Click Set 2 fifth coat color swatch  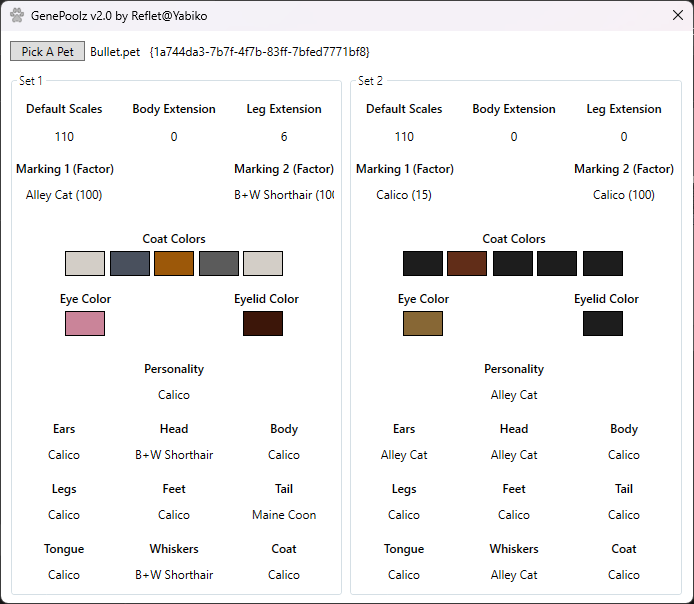point(603,263)
